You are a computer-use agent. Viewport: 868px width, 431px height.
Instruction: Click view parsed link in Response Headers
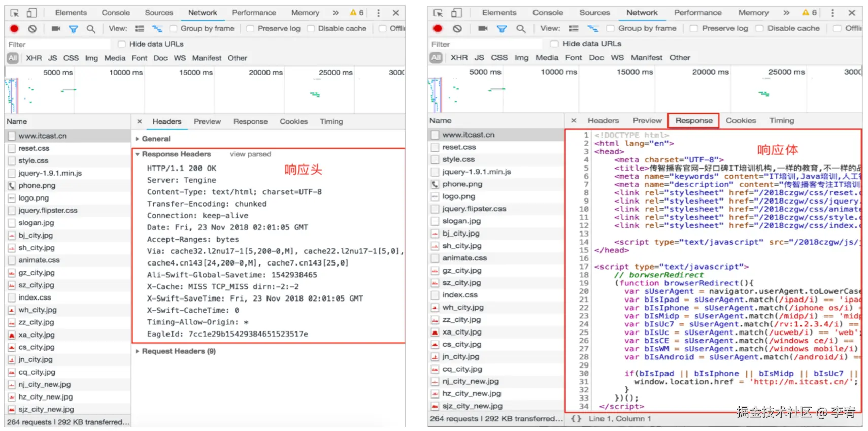click(250, 154)
